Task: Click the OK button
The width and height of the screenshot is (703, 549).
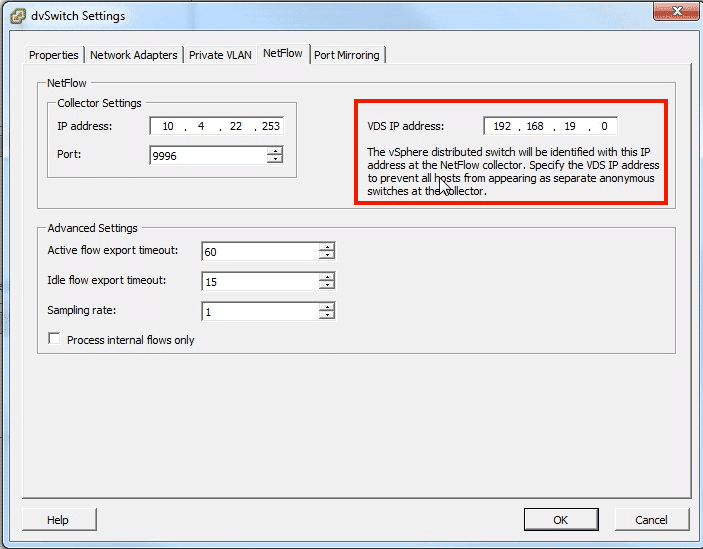Action: (x=561, y=519)
